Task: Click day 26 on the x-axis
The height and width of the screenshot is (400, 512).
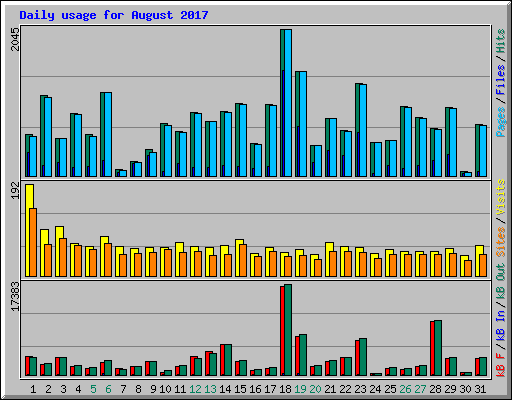Action: pyautogui.click(x=405, y=389)
